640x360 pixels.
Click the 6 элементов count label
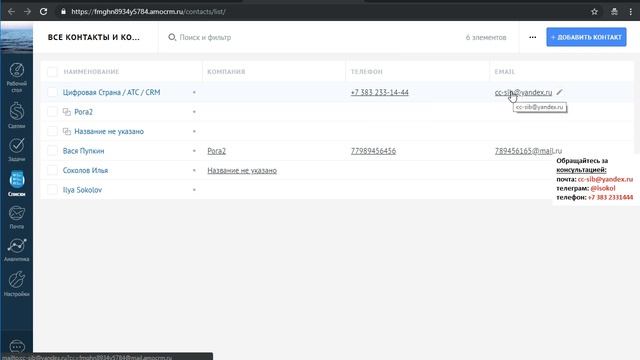(x=486, y=37)
